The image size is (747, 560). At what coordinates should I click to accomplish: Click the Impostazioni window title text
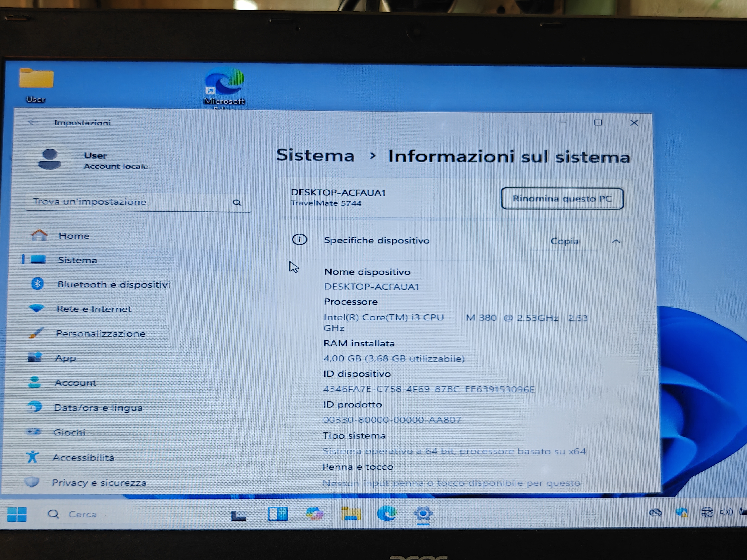[82, 122]
